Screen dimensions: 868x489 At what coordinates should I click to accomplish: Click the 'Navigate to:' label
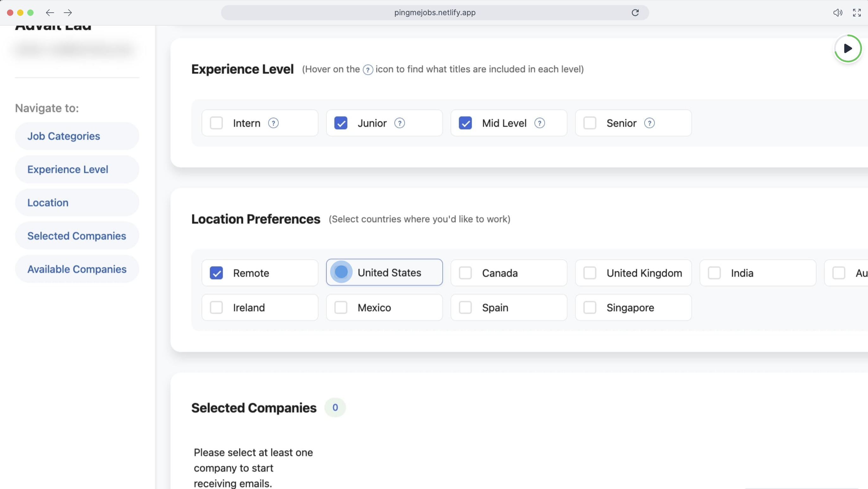click(x=47, y=109)
